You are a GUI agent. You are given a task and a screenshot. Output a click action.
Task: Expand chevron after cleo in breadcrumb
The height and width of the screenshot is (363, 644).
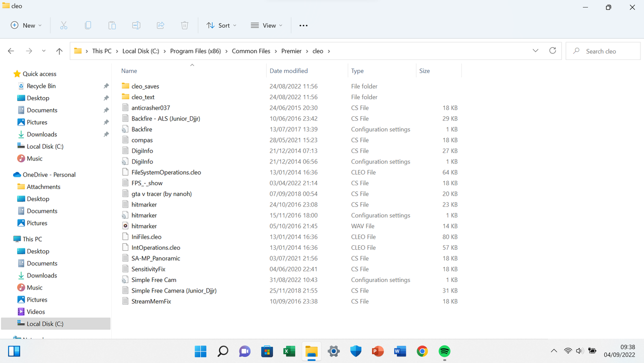(329, 51)
